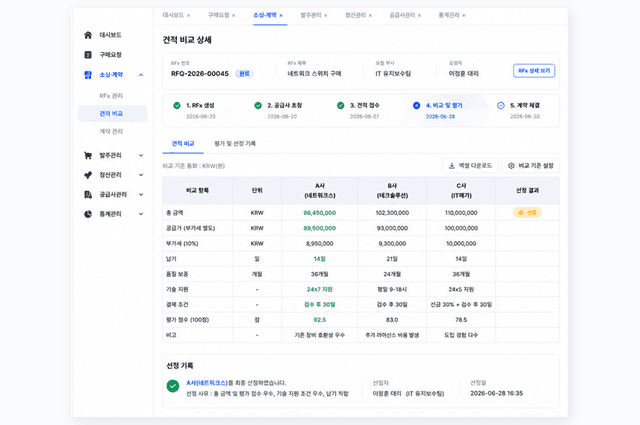Click A사 technical support 24x7 지원
Screen dimensions: 640x425
tap(320, 289)
